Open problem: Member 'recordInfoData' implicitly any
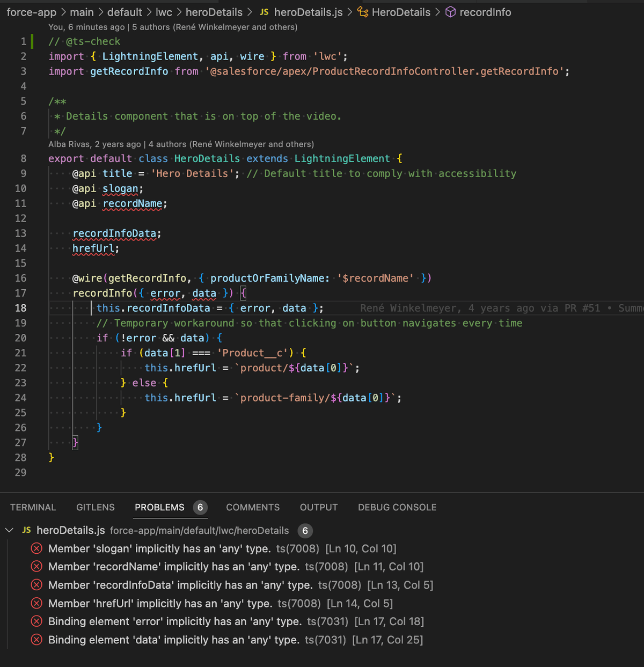Viewport: 644px width, 667px height. click(x=240, y=585)
